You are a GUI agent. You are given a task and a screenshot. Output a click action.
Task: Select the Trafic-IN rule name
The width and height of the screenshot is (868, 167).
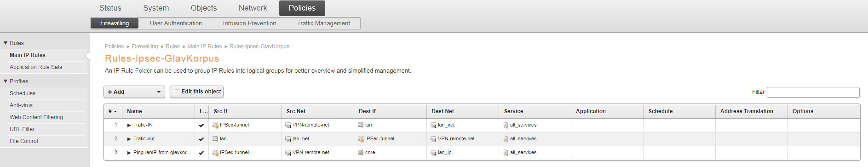[x=143, y=125]
